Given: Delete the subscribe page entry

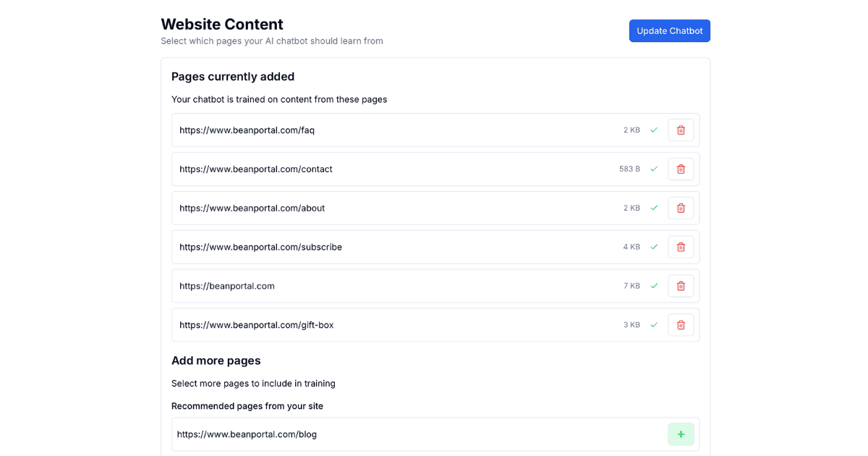Looking at the screenshot, I should click(681, 248).
